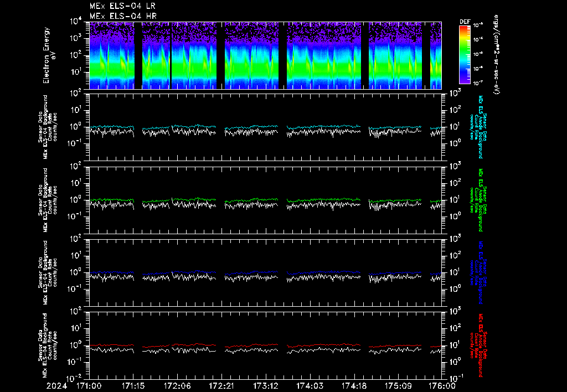Click the red right-side axis label
The image size is (567, 392).
pos(480,345)
